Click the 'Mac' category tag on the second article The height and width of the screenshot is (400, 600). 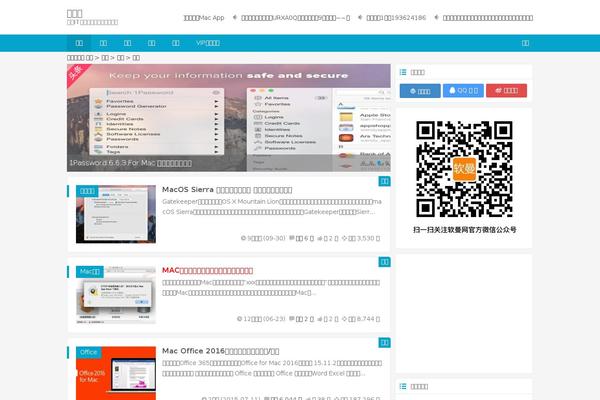tap(90, 271)
